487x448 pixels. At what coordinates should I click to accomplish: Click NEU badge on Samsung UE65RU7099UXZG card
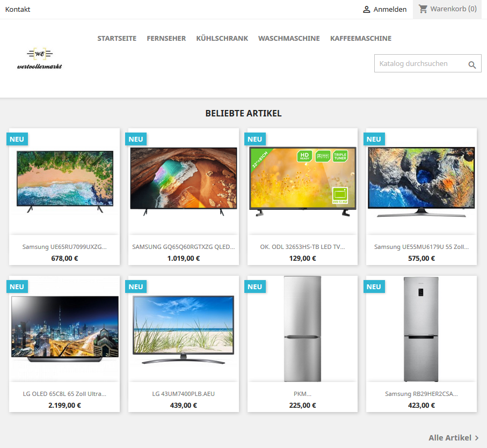pyautogui.click(x=17, y=139)
